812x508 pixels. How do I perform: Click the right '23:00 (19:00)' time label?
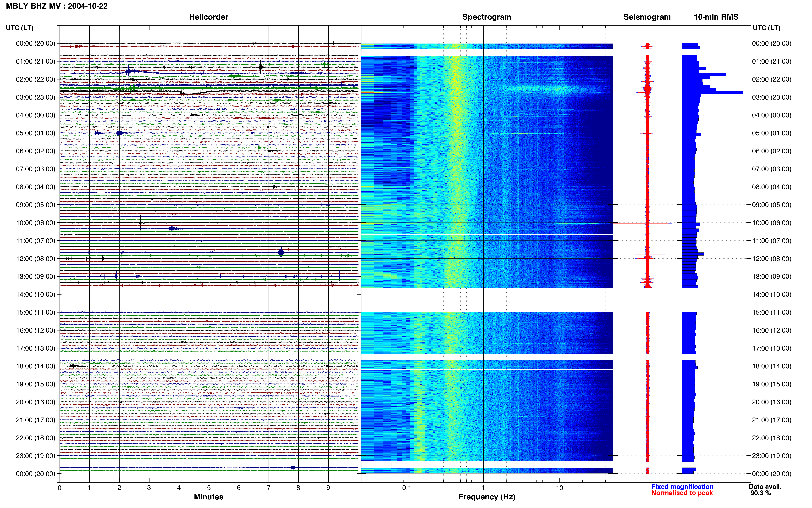[772, 456]
